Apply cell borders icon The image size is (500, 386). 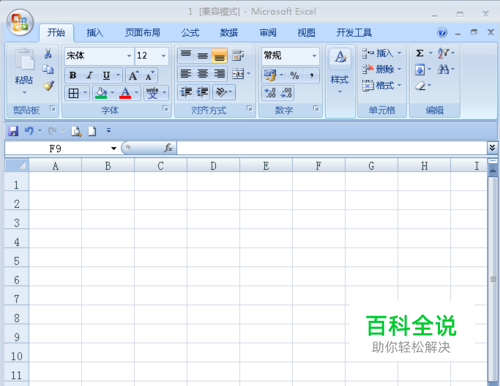pyautogui.click(x=73, y=93)
